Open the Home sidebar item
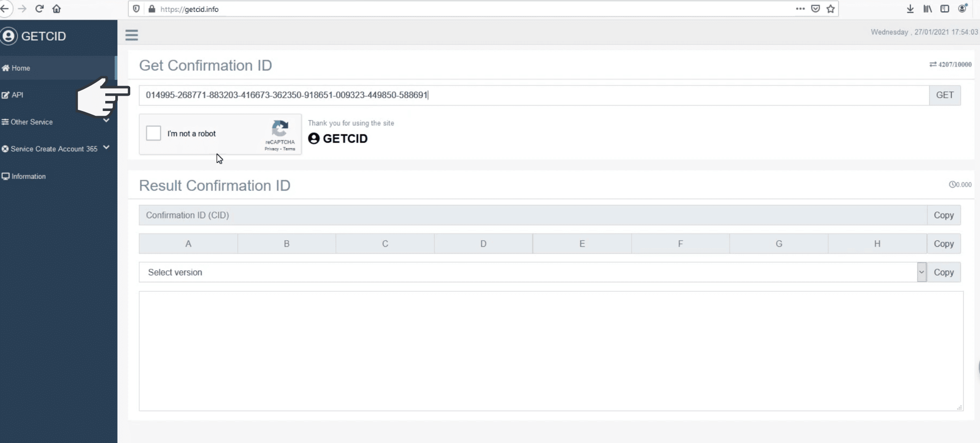 [x=21, y=68]
